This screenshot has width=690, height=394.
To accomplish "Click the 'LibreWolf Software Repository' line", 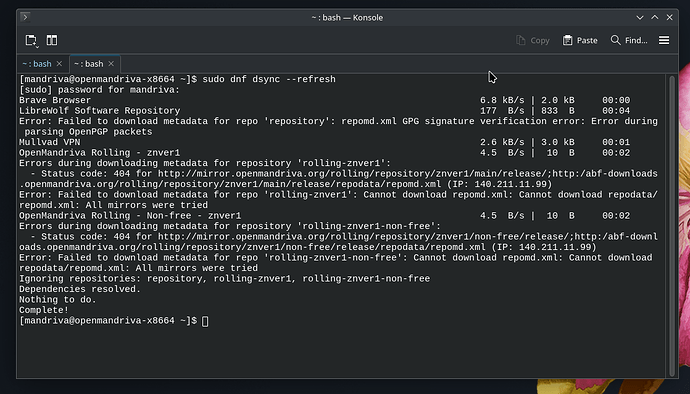I will tap(99, 111).
